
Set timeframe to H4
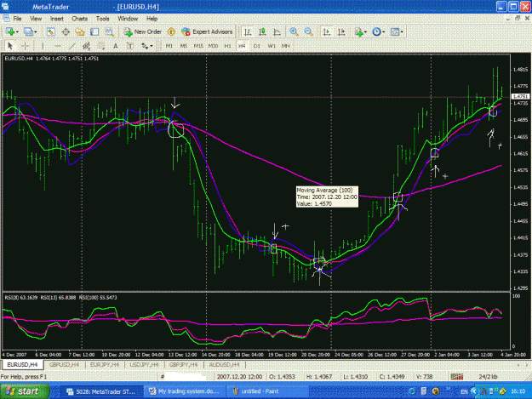pyautogui.click(x=242, y=46)
